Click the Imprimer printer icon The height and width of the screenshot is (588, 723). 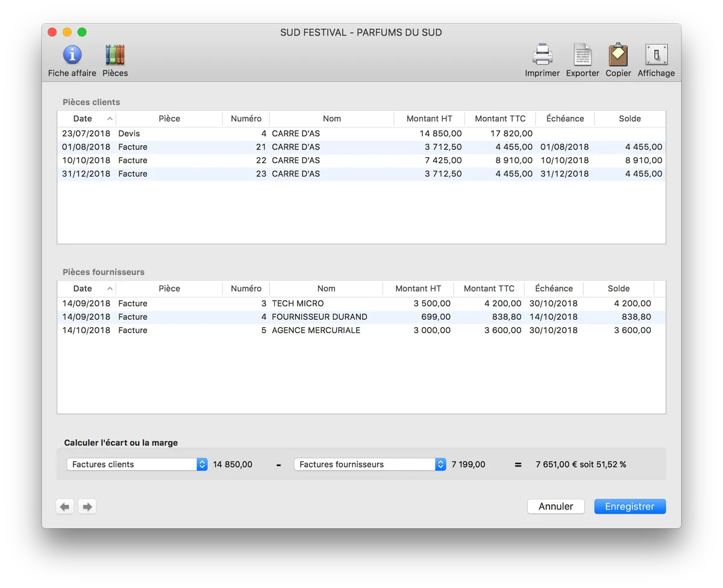(542, 55)
